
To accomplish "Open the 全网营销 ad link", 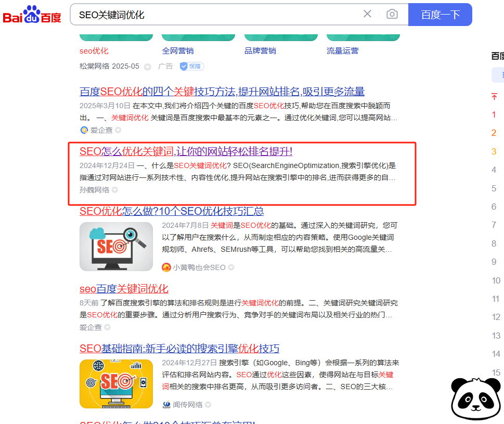I will pos(178,51).
